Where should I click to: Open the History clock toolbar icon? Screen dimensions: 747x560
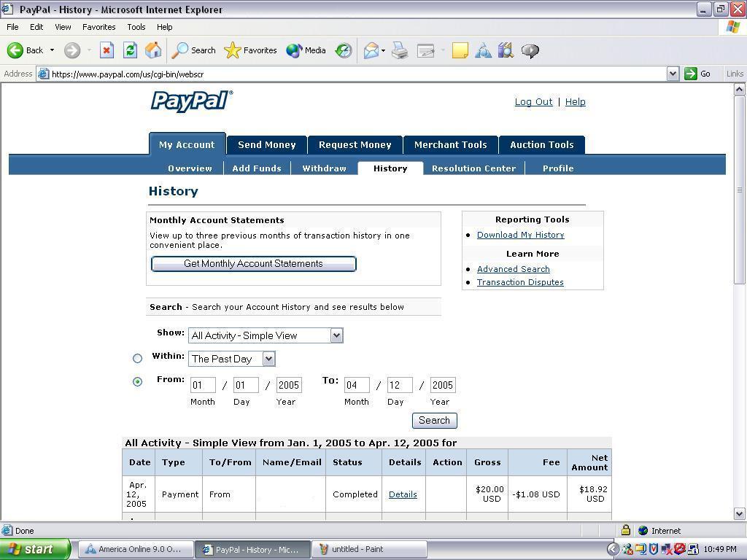[x=344, y=50]
